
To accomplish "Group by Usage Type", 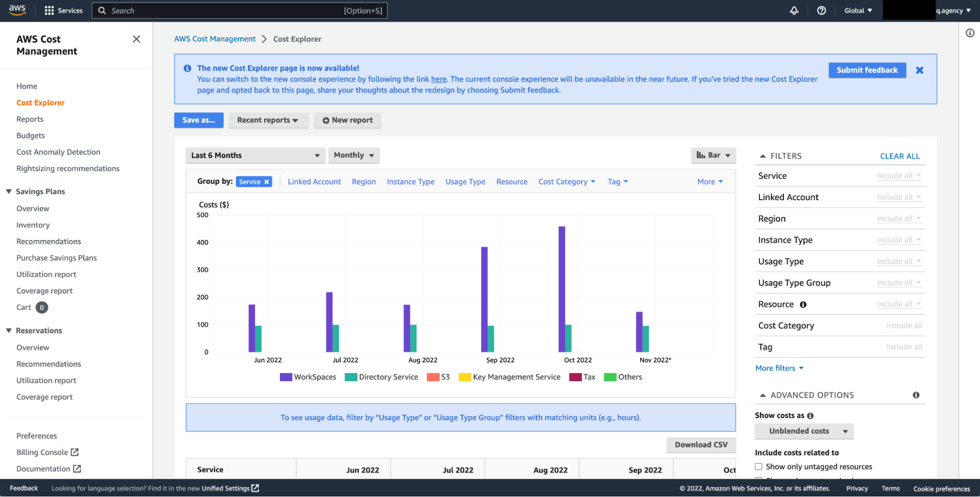I will pos(465,182).
